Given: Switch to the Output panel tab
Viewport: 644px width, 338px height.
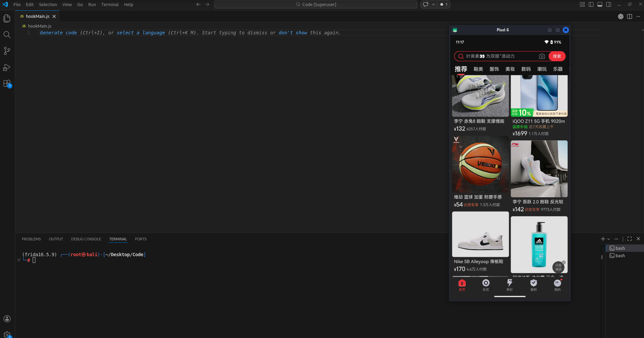Looking at the screenshot, I should tap(56, 239).
